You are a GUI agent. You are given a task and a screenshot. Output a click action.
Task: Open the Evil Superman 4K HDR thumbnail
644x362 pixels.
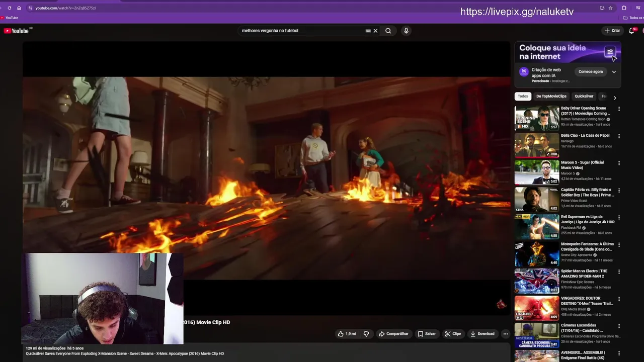point(537,226)
